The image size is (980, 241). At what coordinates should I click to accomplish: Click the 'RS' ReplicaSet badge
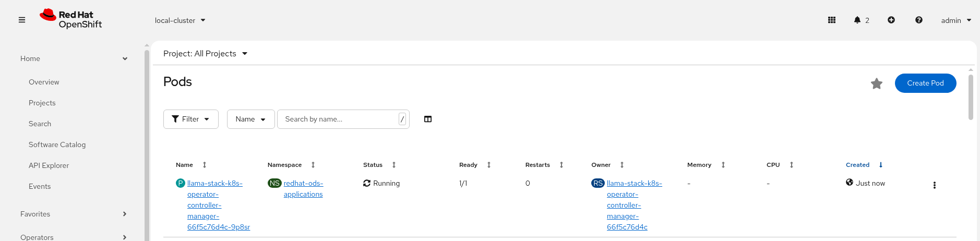(x=598, y=183)
